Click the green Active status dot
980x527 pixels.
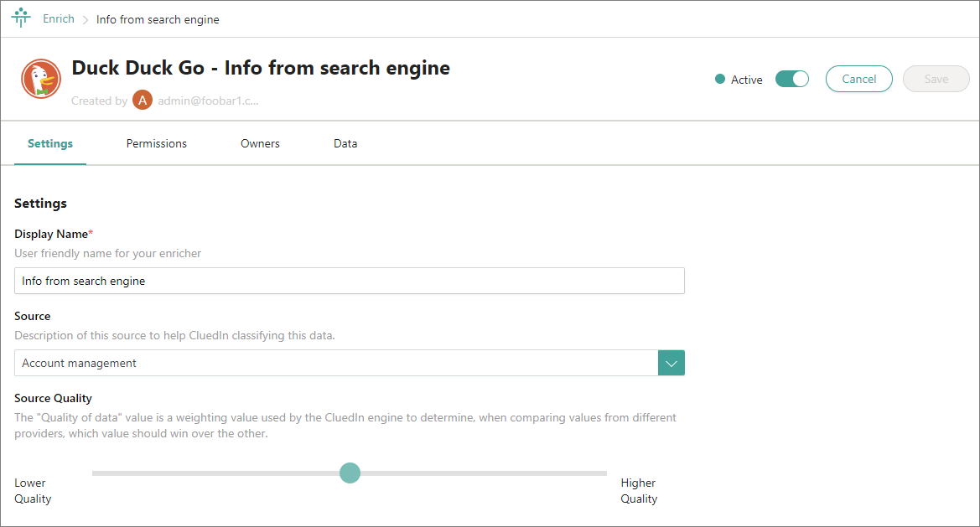click(x=719, y=80)
